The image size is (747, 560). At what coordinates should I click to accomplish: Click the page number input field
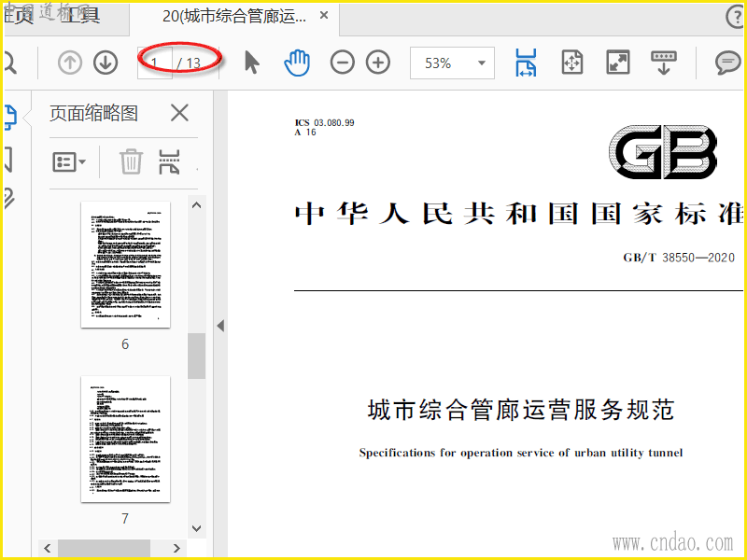pos(155,63)
